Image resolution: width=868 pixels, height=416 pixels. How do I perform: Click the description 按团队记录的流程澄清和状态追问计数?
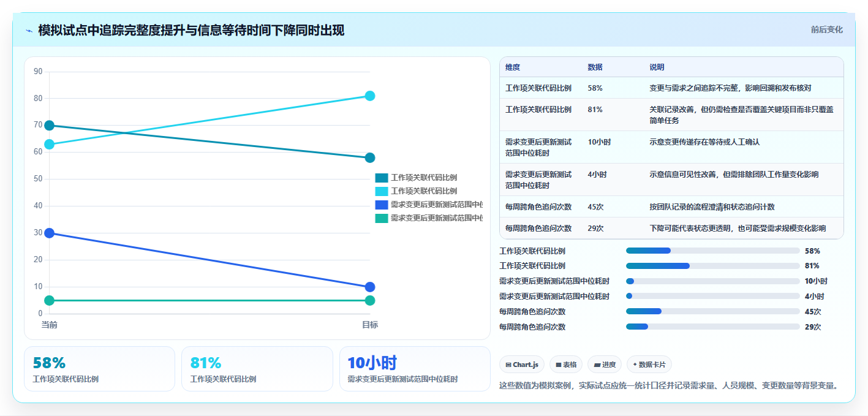[712, 207]
